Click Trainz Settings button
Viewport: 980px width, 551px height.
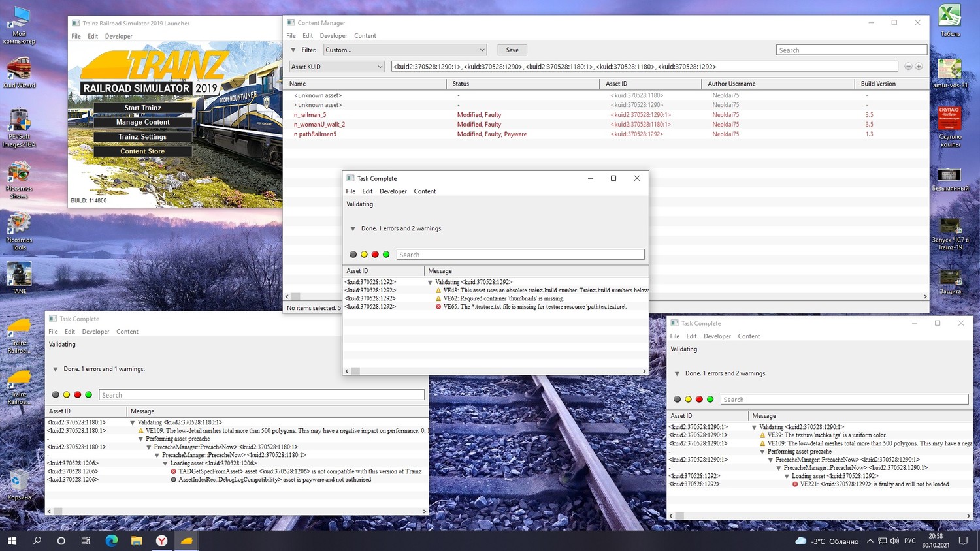pyautogui.click(x=143, y=137)
